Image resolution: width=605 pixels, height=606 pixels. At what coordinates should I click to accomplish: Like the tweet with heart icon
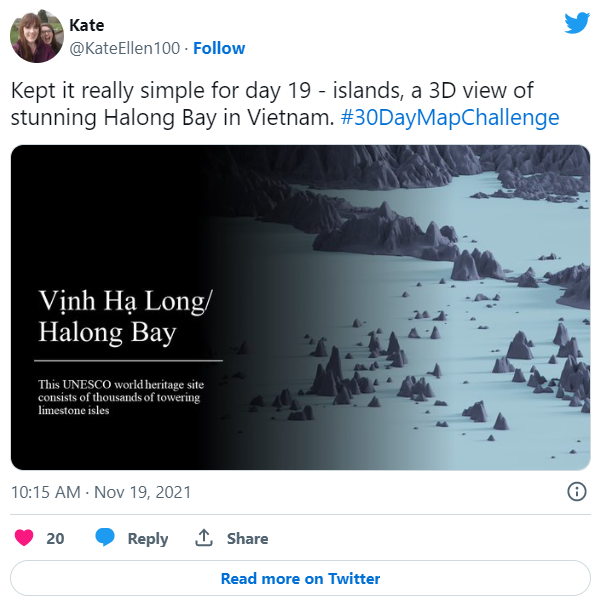click(24, 538)
